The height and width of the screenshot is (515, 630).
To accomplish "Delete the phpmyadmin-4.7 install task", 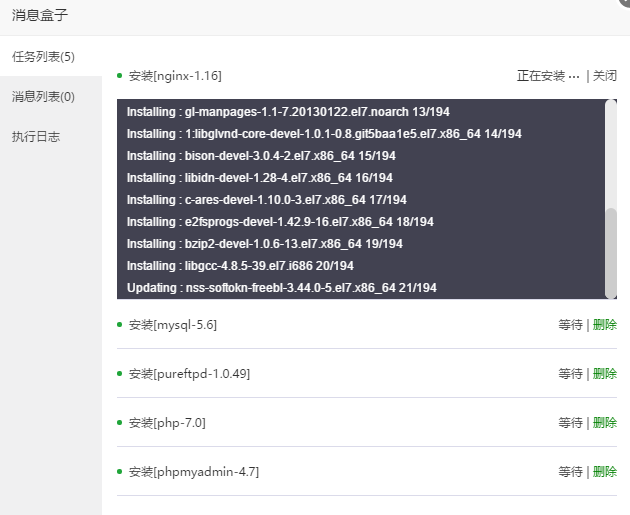I will coord(605,472).
